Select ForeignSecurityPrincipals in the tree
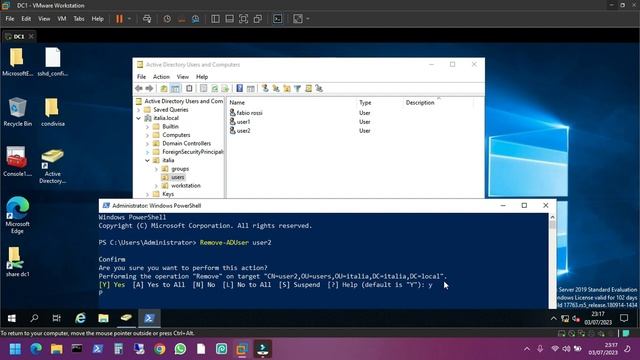The image size is (640, 360). 193,152
